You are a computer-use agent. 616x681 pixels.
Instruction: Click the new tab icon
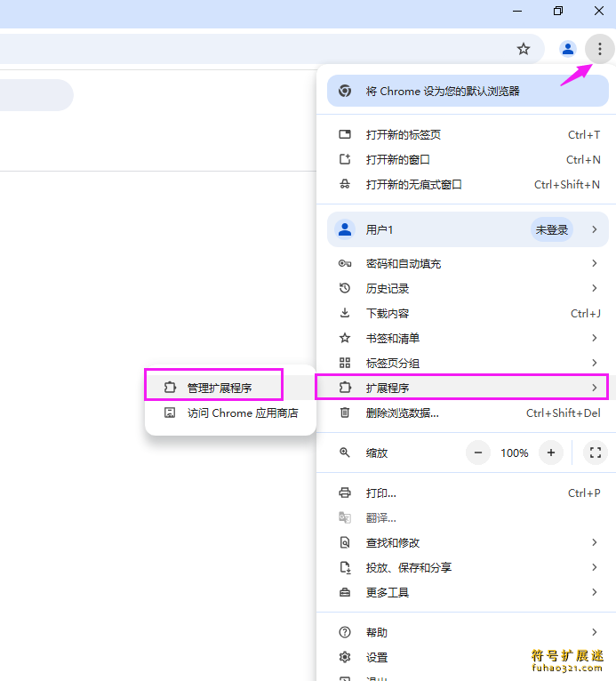pos(345,134)
